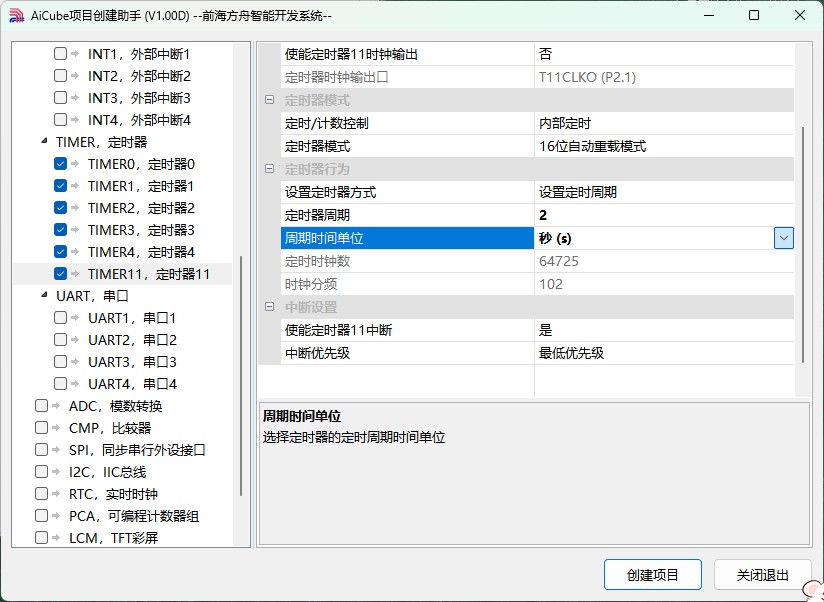Collapse the 定时器行为 property group
Image resolution: width=824 pixels, height=602 pixels.
coord(270,169)
